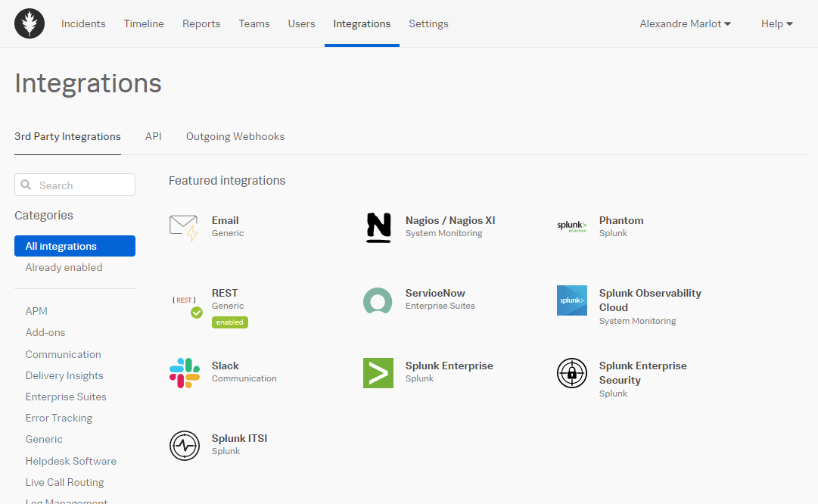Click the Featured integrations heading
Screen dimensions: 818x504
pos(227,180)
